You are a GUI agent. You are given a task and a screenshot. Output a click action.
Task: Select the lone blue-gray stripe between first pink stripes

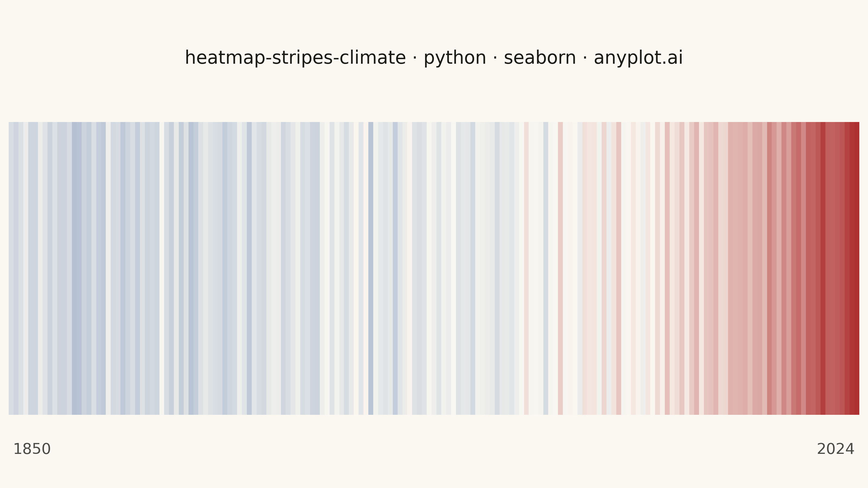click(545, 268)
